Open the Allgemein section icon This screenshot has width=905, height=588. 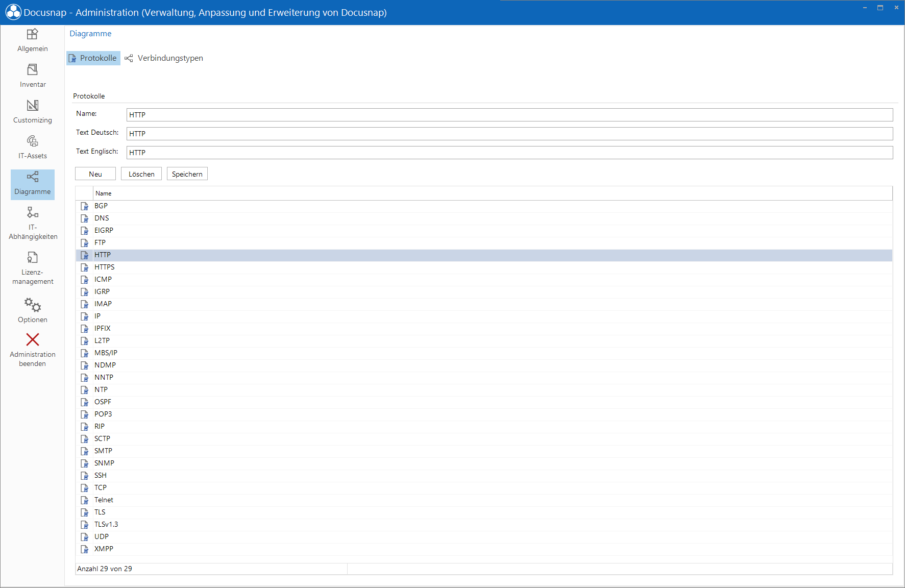tap(32, 34)
